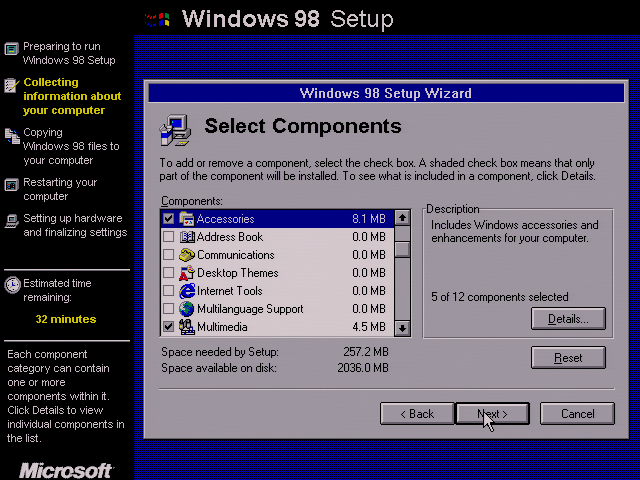Check the Internet Tools checkbox

click(168, 291)
